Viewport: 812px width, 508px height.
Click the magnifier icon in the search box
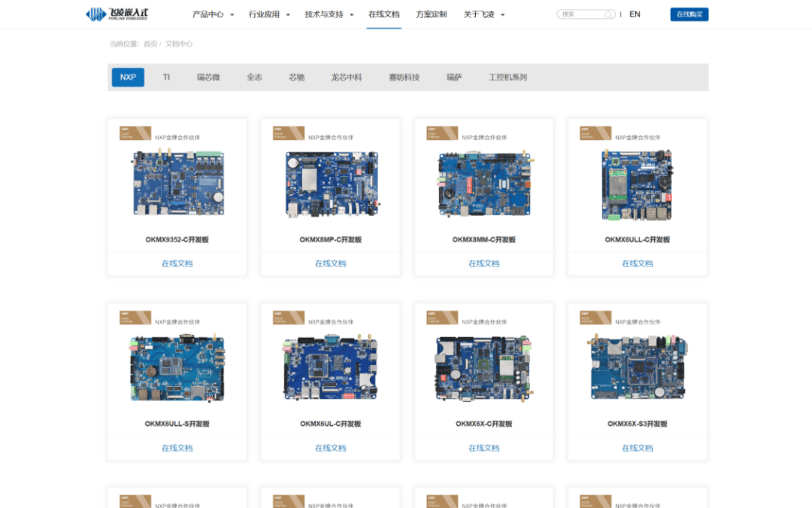(608, 14)
